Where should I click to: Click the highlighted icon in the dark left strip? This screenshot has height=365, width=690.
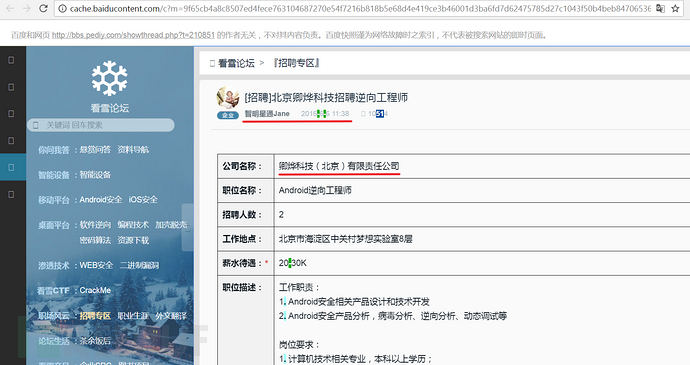[x=11, y=167]
